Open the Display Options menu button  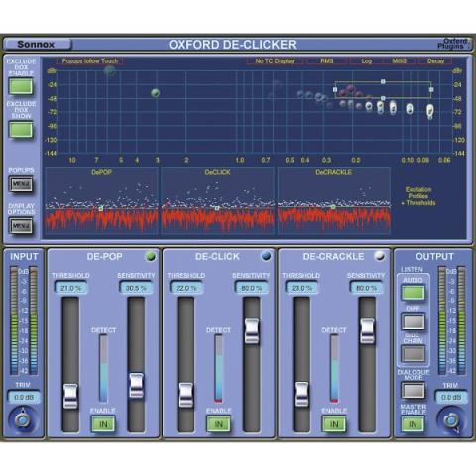pyautogui.click(x=21, y=226)
